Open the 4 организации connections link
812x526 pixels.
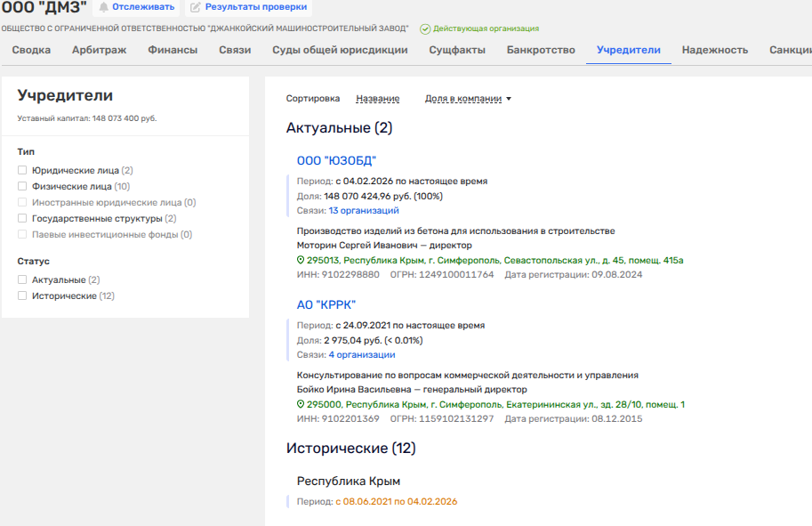pos(361,354)
